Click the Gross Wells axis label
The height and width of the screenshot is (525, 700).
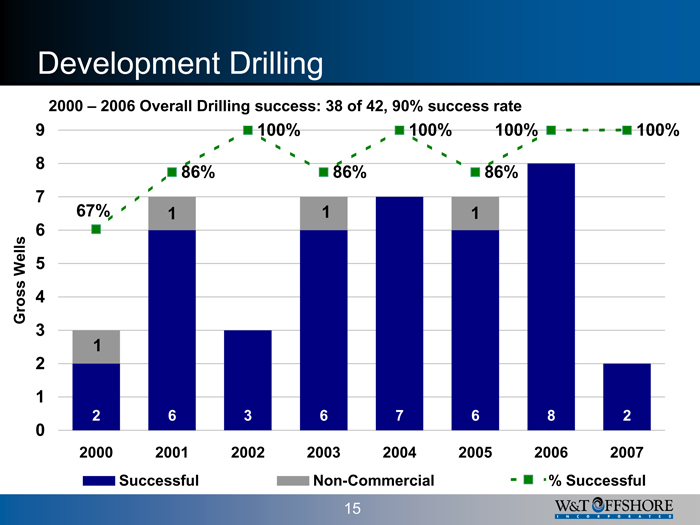[20, 280]
